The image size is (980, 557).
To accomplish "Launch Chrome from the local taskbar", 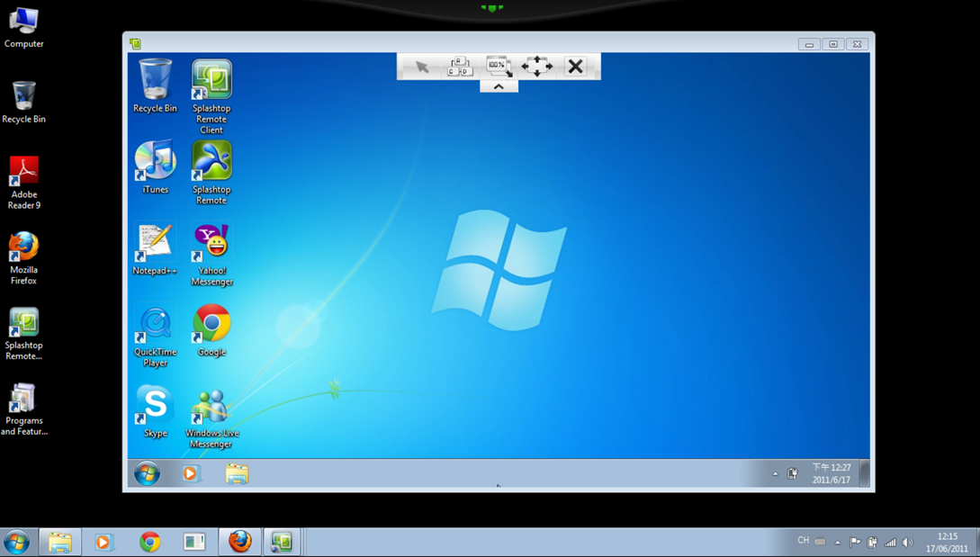I will click(150, 542).
